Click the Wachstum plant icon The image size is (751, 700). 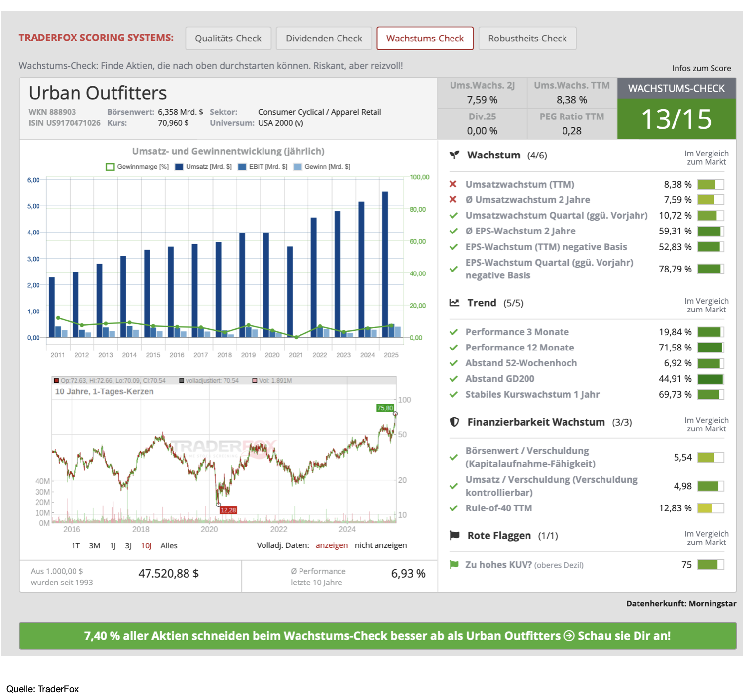coord(454,155)
